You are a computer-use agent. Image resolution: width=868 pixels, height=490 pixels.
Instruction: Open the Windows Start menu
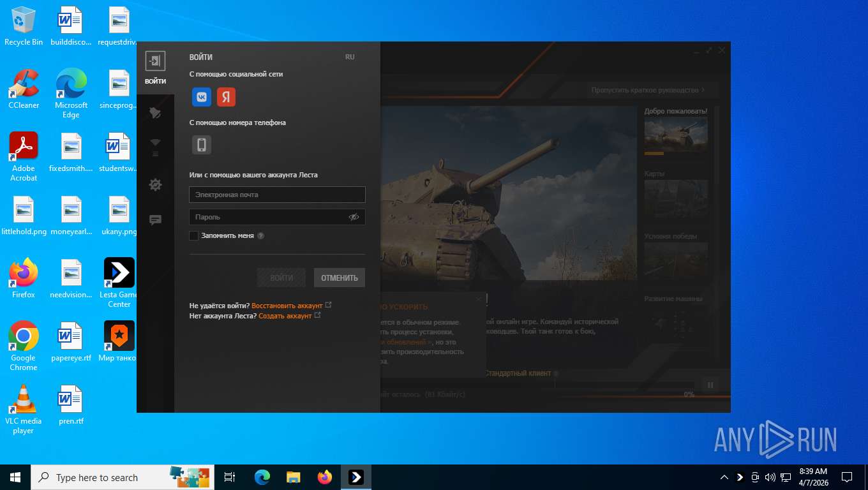point(15,477)
